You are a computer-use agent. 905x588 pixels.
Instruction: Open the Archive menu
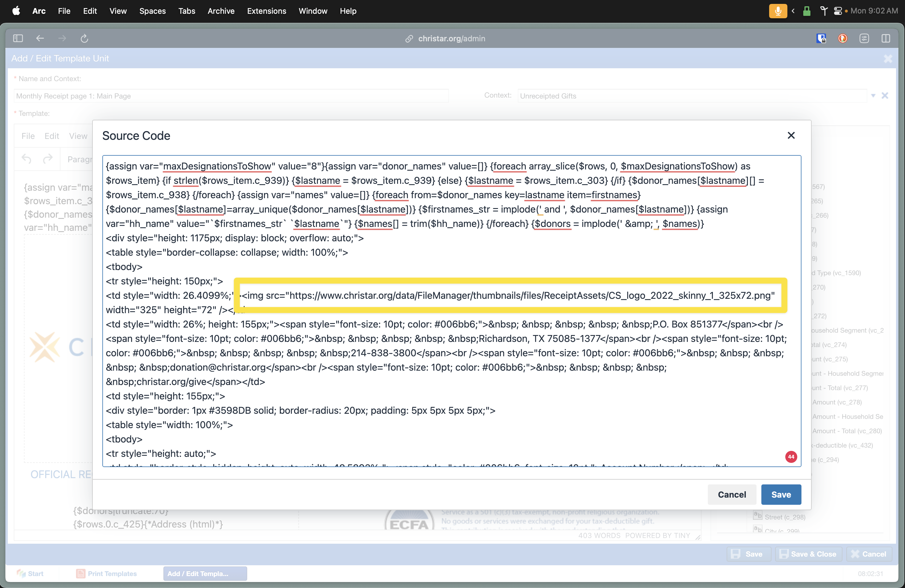[x=221, y=11]
